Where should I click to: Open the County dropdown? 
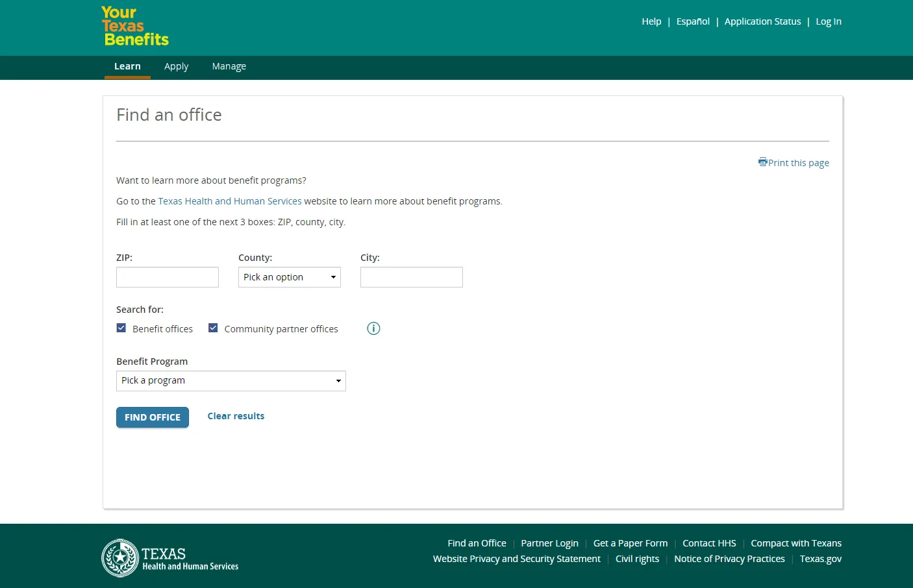(290, 277)
